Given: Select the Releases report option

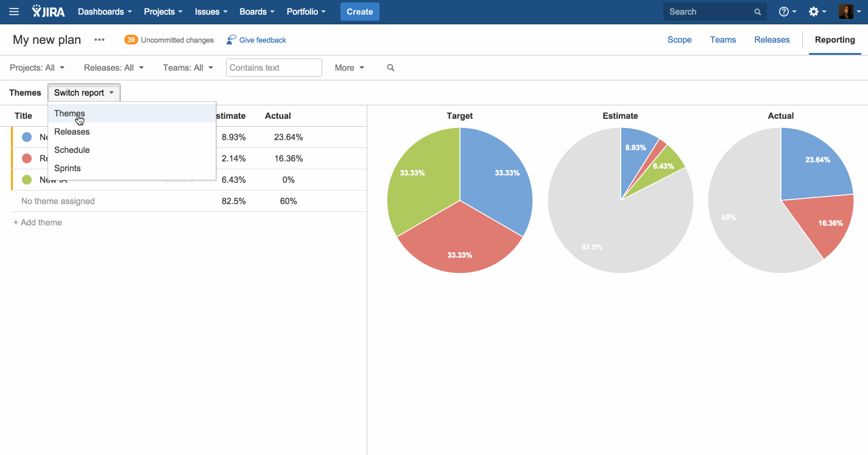Looking at the screenshot, I should [x=71, y=132].
